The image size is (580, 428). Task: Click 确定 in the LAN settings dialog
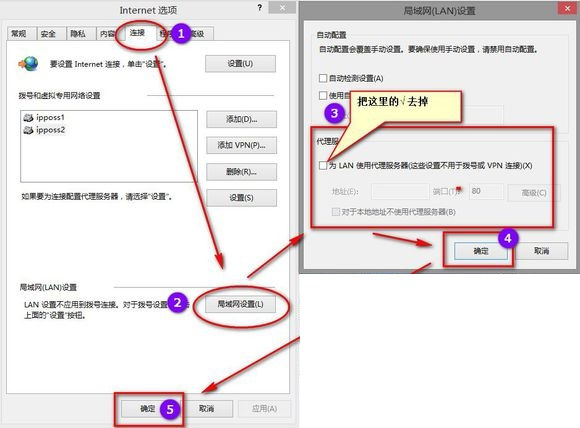[x=481, y=251]
